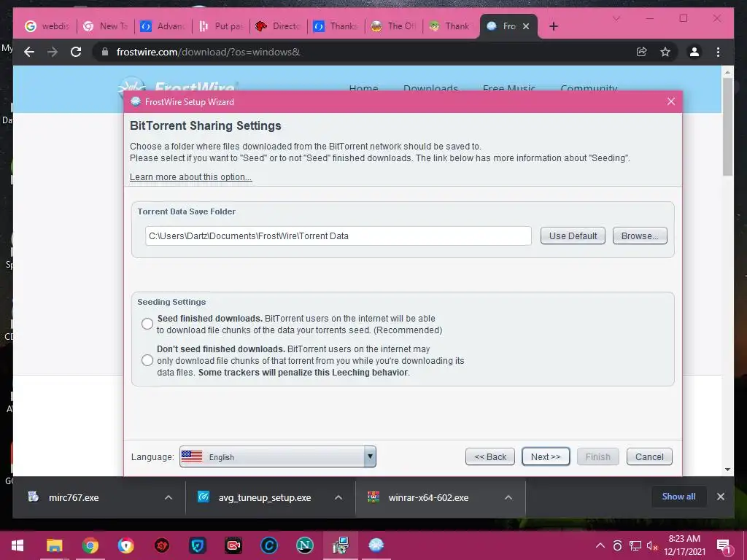The width and height of the screenshot is (747, 560).
Task: Open Chrome profile avatar icon
Action: (x=694, y=52)
